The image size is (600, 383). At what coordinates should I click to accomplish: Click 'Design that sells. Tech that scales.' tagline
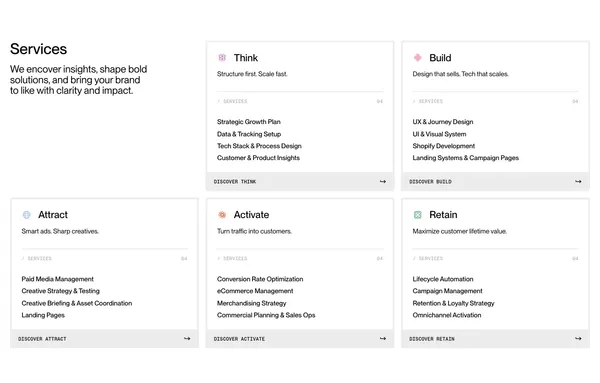click(460, 74)
